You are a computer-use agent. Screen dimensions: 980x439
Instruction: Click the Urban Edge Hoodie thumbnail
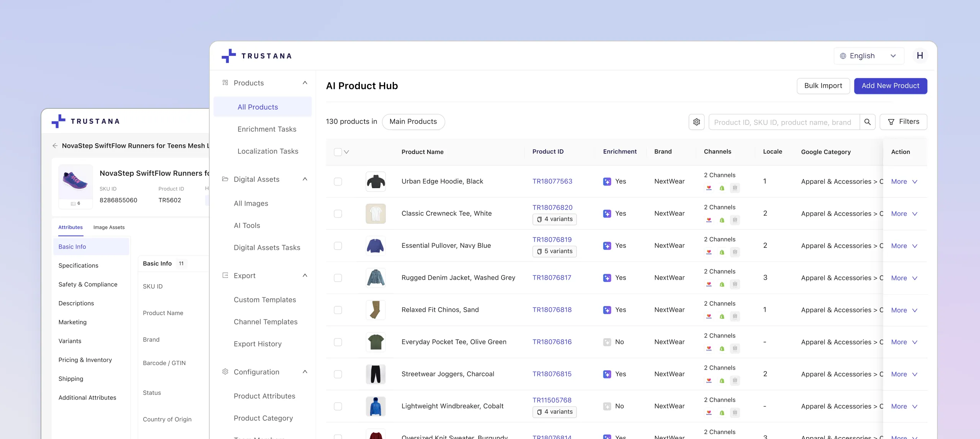point(376,182)
